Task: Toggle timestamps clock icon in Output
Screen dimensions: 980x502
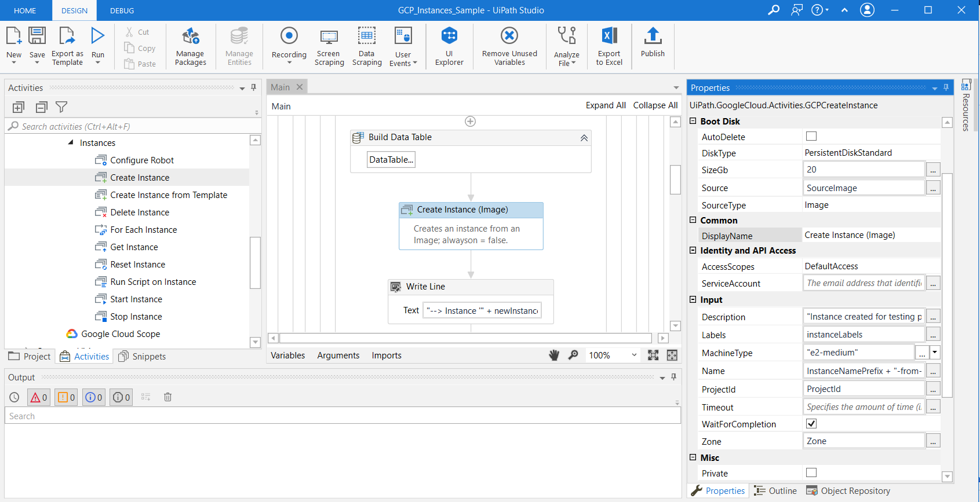Action: point(14,397)
